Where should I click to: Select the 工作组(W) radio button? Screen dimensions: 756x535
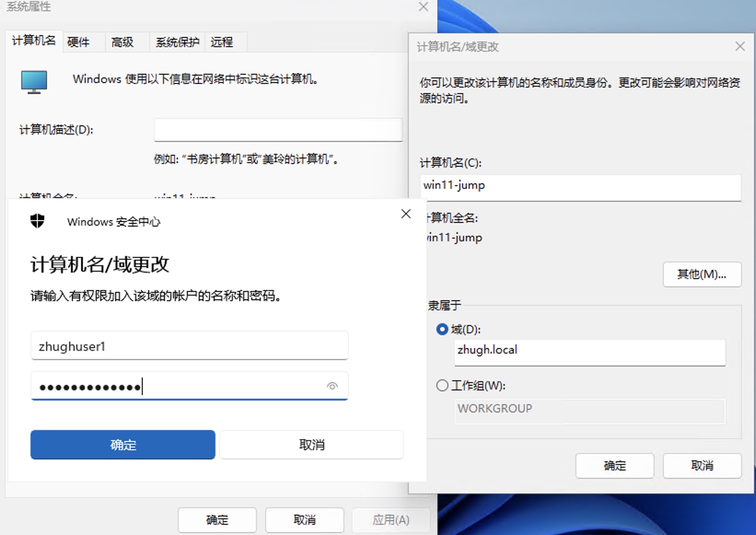click(442, 385)
